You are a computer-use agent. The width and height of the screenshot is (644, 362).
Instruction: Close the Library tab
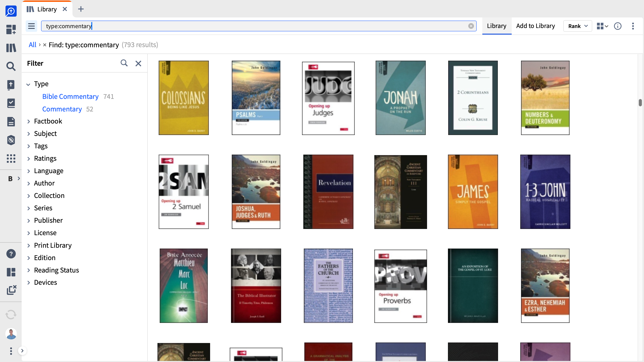(x=65, y=9)
